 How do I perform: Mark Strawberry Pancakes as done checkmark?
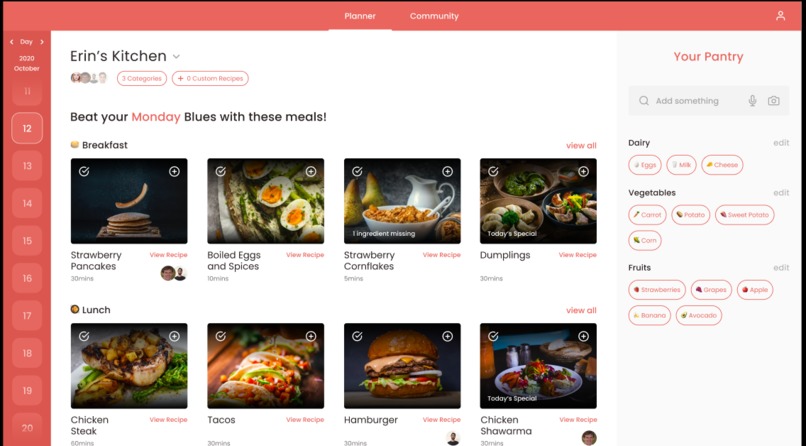(84, 172)
